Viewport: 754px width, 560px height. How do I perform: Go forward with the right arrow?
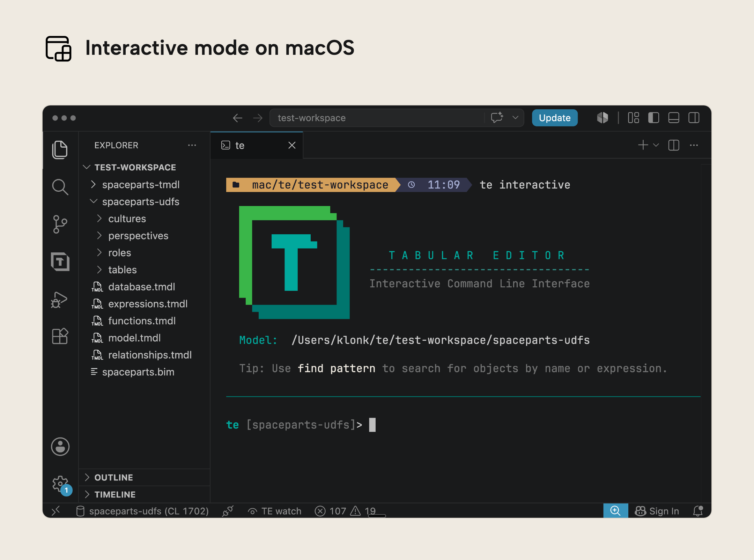(x=258, y=118)
